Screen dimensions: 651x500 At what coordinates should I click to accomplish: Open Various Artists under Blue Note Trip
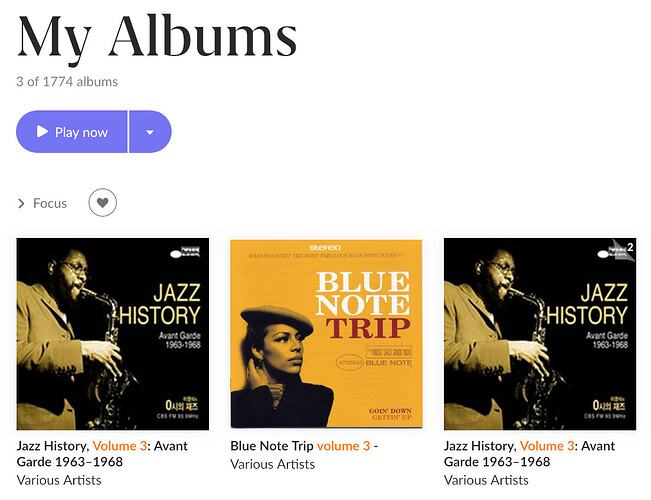tap(272, 464)
